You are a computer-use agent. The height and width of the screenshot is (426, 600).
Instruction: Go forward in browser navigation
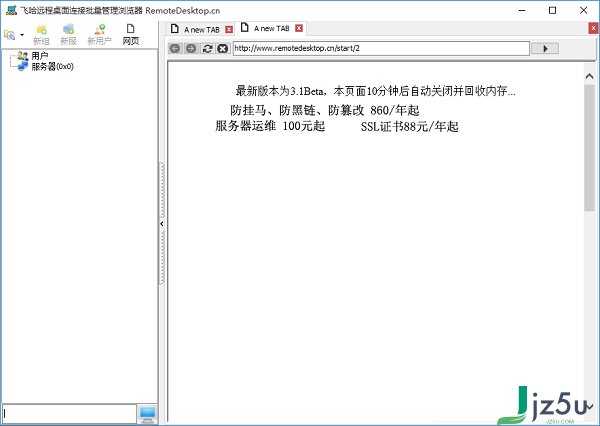coord(191,48)
